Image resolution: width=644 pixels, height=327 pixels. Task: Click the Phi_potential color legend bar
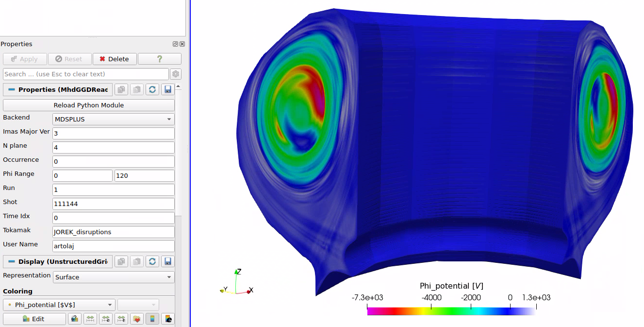451,311
